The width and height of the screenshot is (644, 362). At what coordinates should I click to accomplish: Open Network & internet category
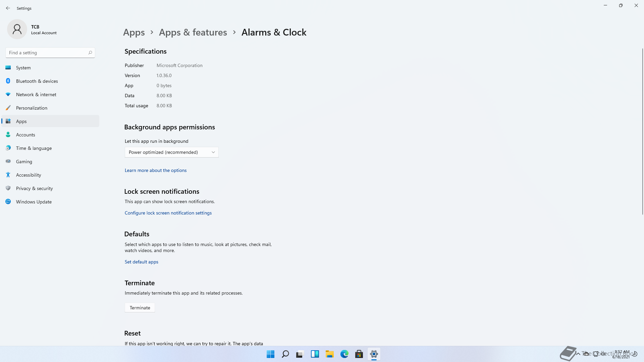point(50,95)
